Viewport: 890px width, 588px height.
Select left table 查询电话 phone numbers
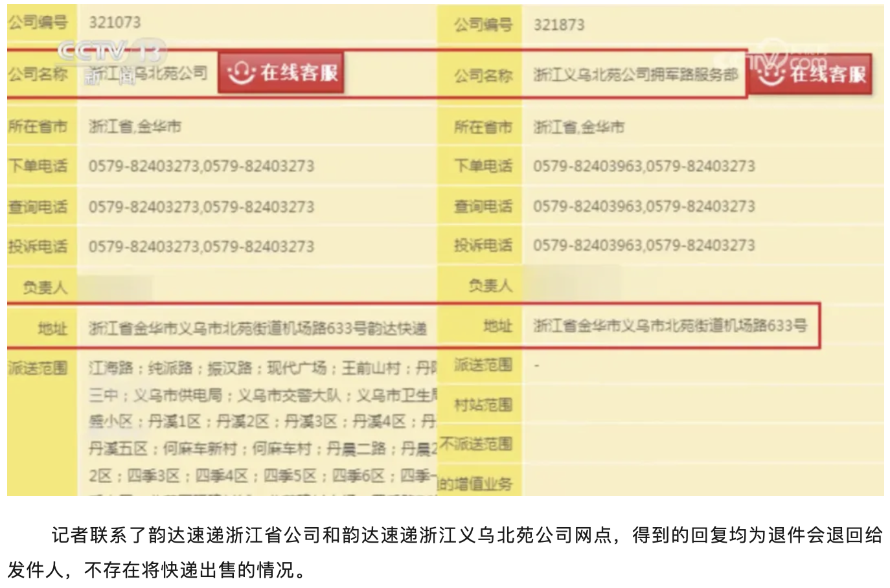point(201,207)
